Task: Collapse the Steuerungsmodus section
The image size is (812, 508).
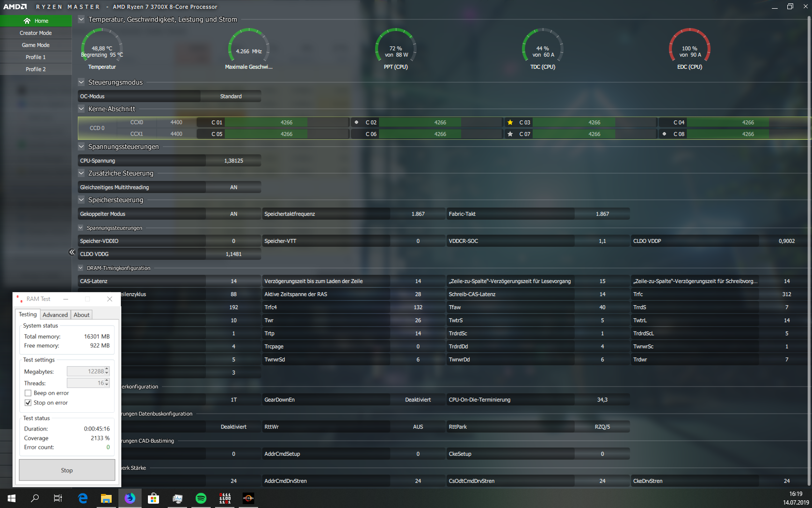Action: (81, 82)
